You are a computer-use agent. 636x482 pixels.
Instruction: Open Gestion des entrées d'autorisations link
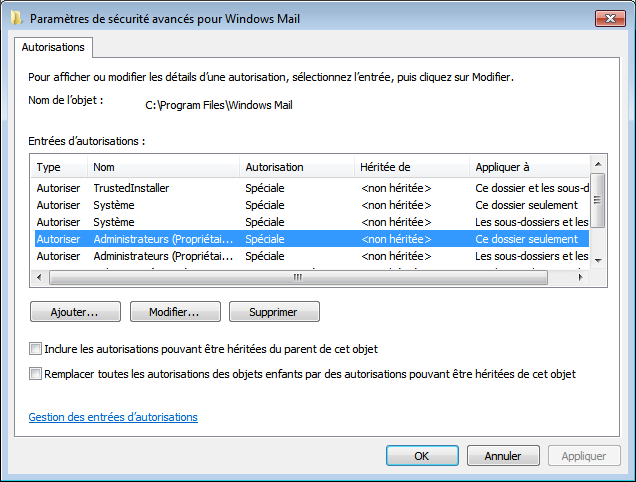click(113, 417)
